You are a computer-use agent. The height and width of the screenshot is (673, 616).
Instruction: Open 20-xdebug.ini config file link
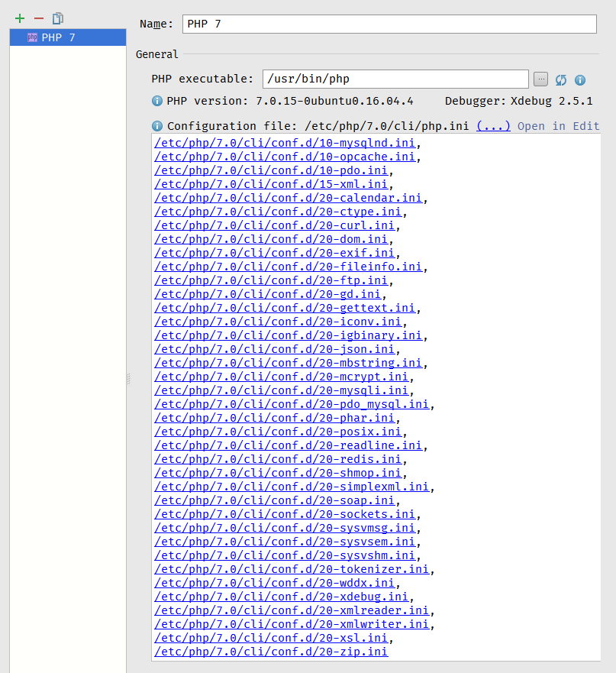click(282, 596)
